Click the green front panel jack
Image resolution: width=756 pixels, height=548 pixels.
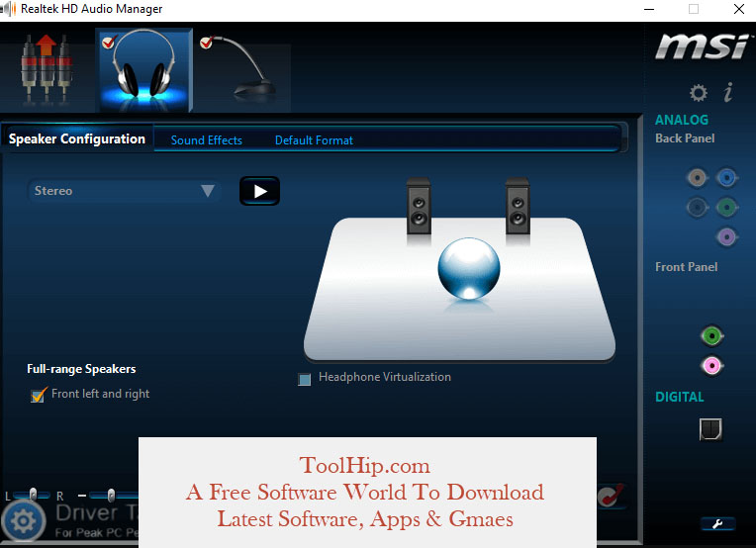712,336
